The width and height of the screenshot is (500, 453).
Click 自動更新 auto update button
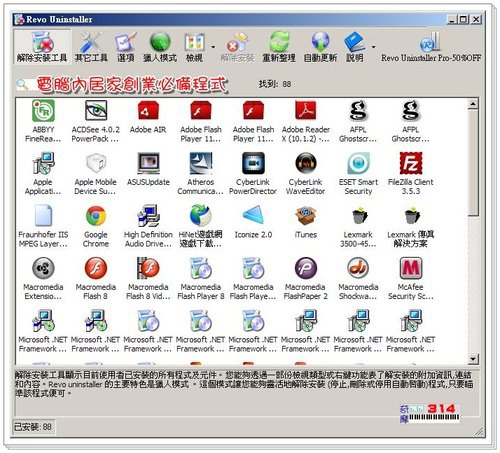pos(320,47)
